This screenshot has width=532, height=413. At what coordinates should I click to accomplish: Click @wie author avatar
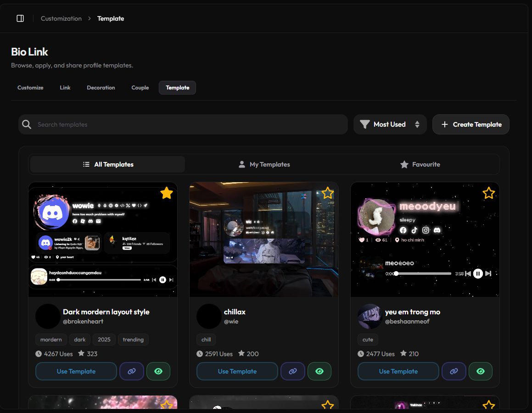209,316
